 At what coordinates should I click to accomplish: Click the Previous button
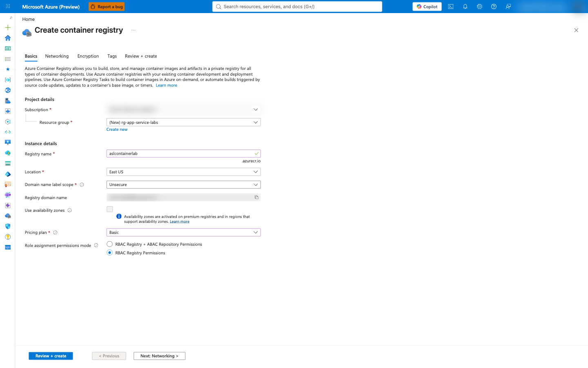click(109, 356)
